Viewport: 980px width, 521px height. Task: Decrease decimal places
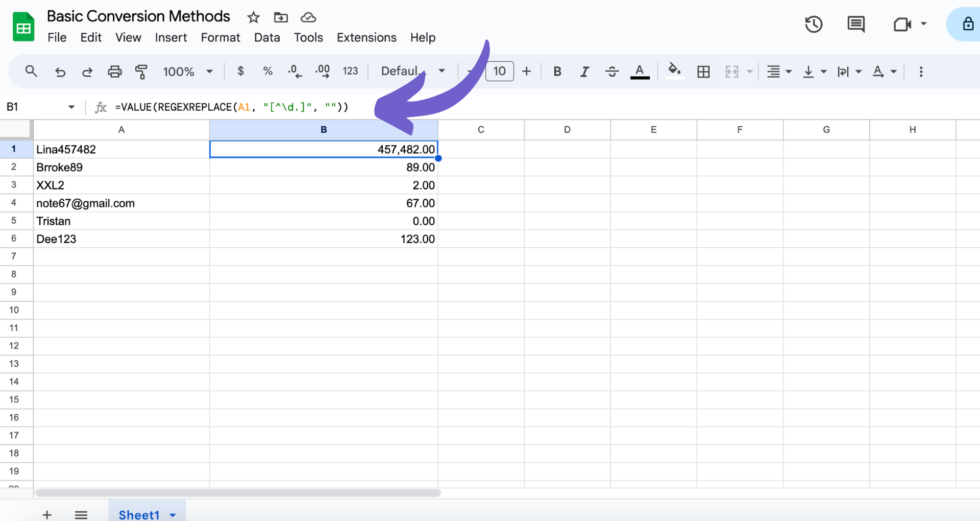pyautogui.click(x=295, y=72)
